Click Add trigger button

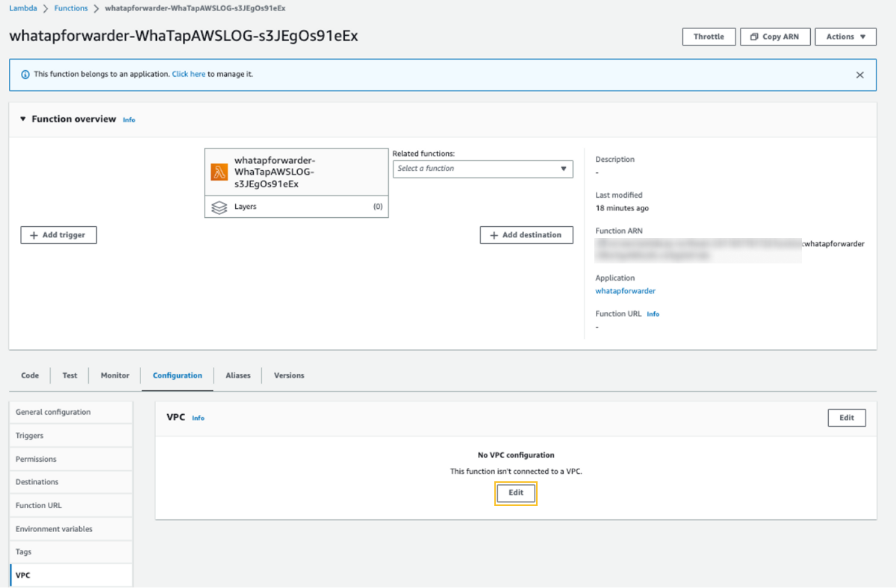click(x=59, y=235)
